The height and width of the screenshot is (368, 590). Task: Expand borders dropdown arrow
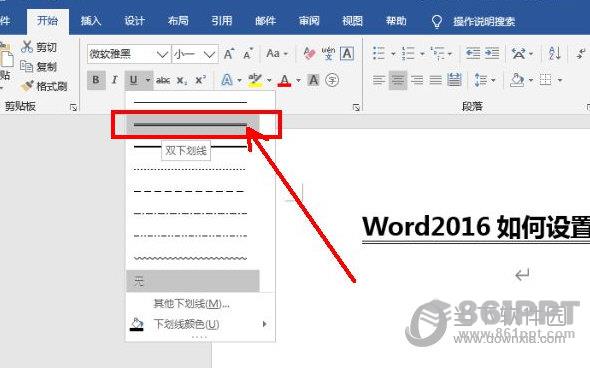coord(560,80)
